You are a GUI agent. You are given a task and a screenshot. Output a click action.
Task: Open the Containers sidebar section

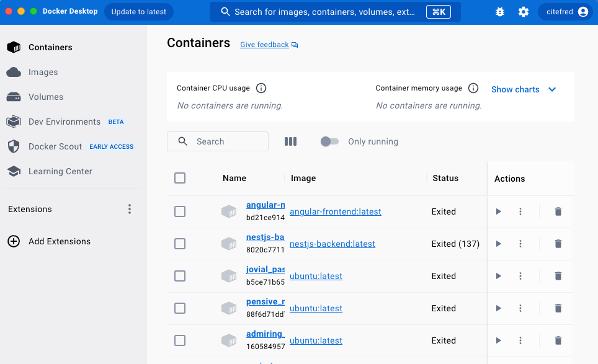pos(73,47)
